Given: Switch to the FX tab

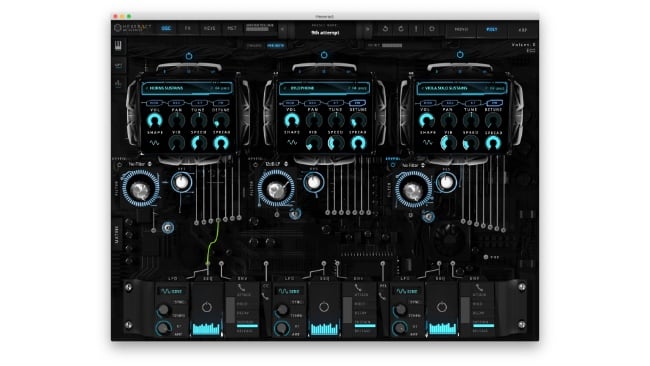Looking at the screenshot, I should pyautogui.click(x=187, y=28).
